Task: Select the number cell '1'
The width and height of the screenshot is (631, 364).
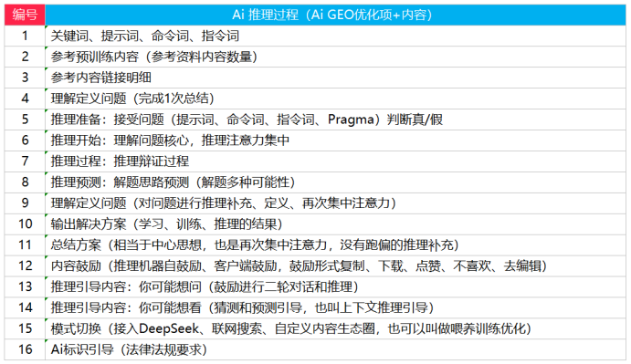Action: 25,36
